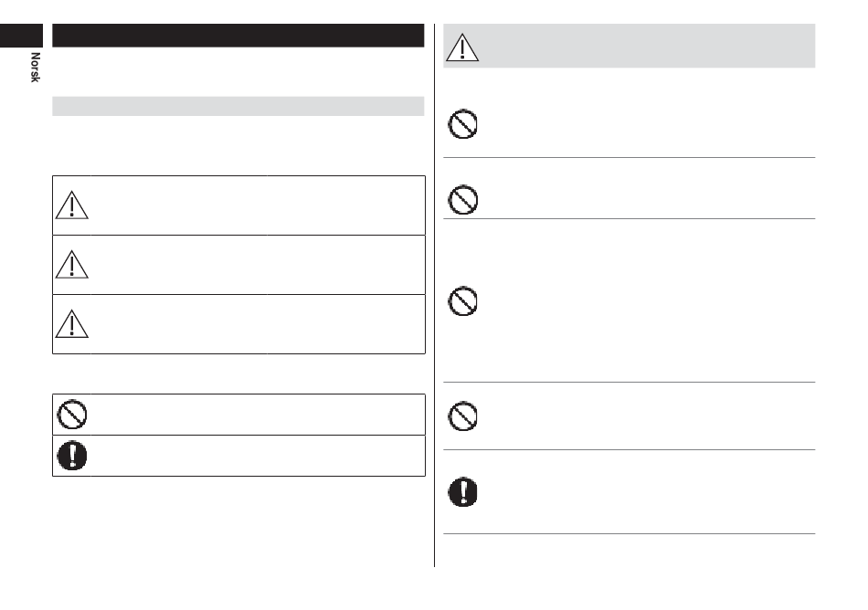Screen dimensions: 868x610
Task: Click the second prohibition symbol in right column
Action: (463, 200)
